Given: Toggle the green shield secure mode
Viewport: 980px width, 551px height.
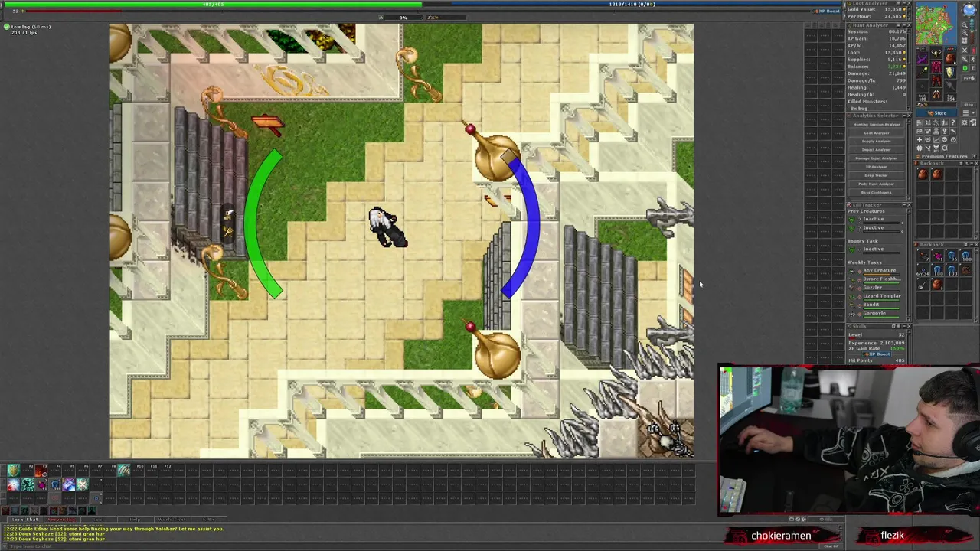Looking at the screenshot, I should pos(965,68).
